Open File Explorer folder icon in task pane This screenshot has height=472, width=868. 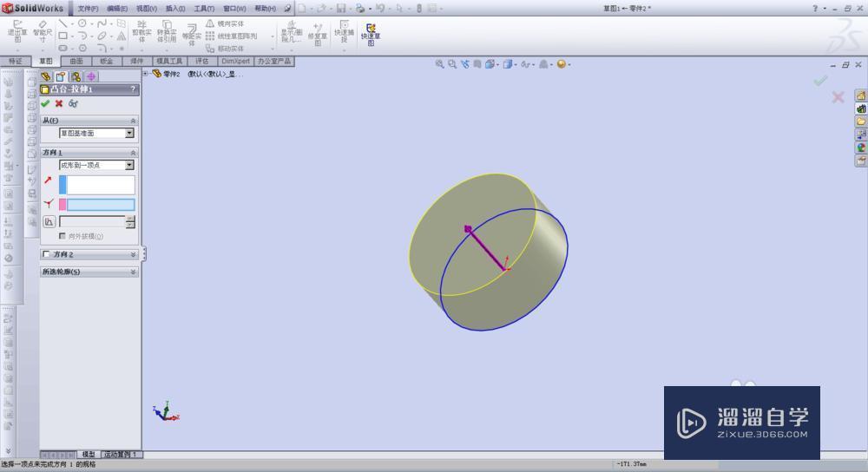(x=861, y=121)
